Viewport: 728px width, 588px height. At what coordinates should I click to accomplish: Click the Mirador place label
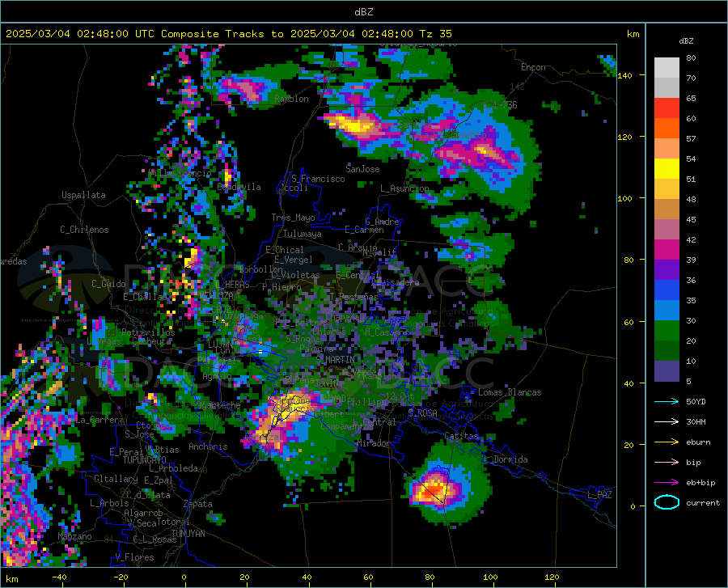point(374,443)
